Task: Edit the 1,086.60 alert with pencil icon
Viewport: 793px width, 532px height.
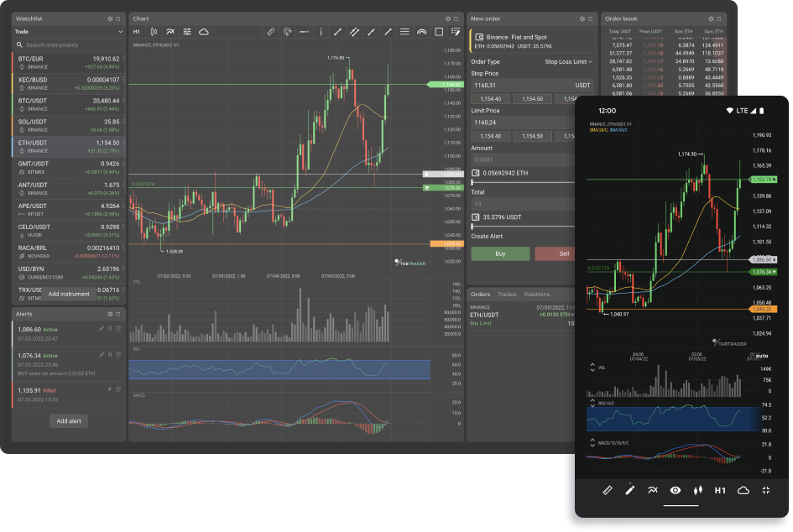Action: [102, 329]
